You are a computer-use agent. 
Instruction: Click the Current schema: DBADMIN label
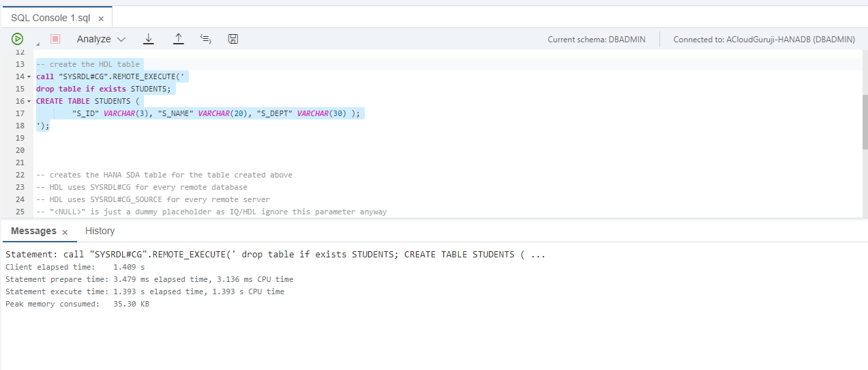pos(596,40)
